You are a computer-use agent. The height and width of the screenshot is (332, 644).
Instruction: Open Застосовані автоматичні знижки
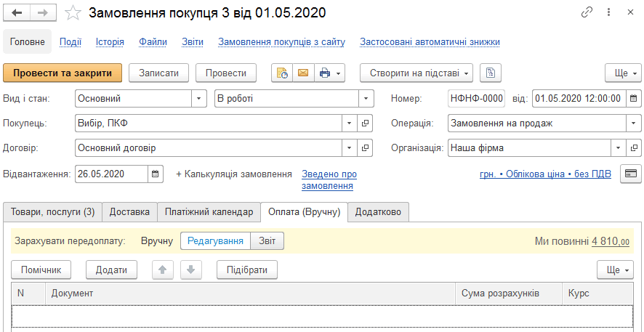(x=430, y=42)
